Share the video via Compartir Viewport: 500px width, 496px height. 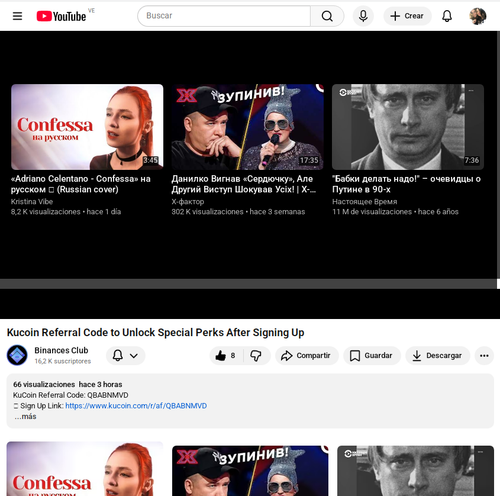(307, 356)
